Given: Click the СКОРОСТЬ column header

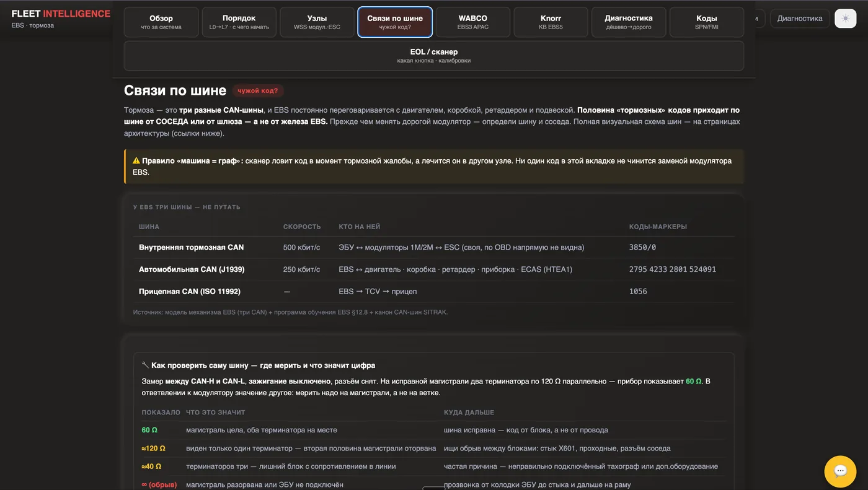Looking at the screenshot, I should click(x=302, y=227).
